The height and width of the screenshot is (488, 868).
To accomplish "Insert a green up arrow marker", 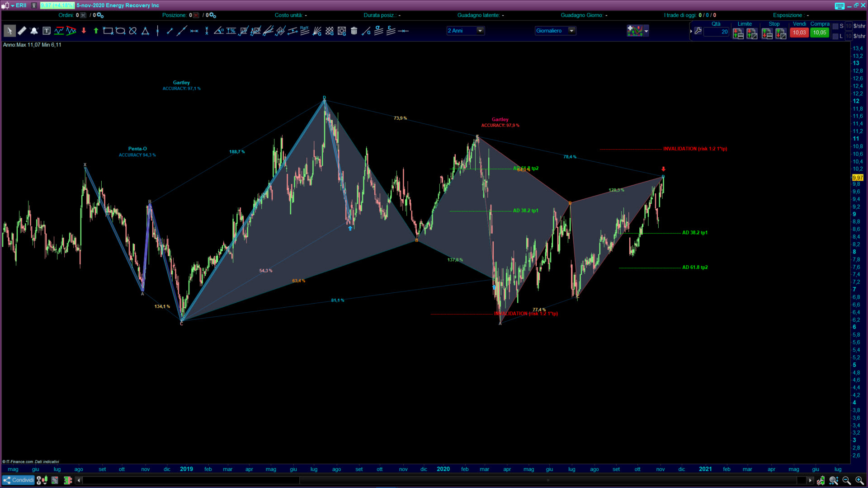I will coord(96,31).
